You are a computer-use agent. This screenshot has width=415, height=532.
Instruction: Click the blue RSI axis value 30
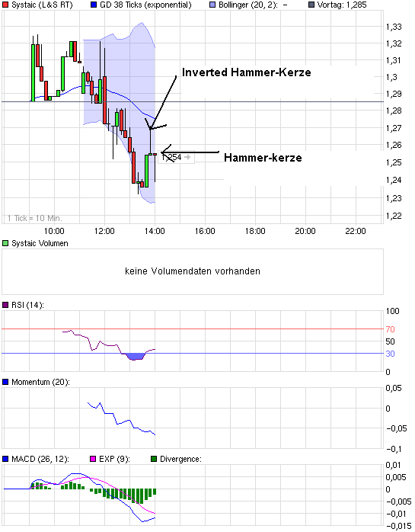(390, 354)
